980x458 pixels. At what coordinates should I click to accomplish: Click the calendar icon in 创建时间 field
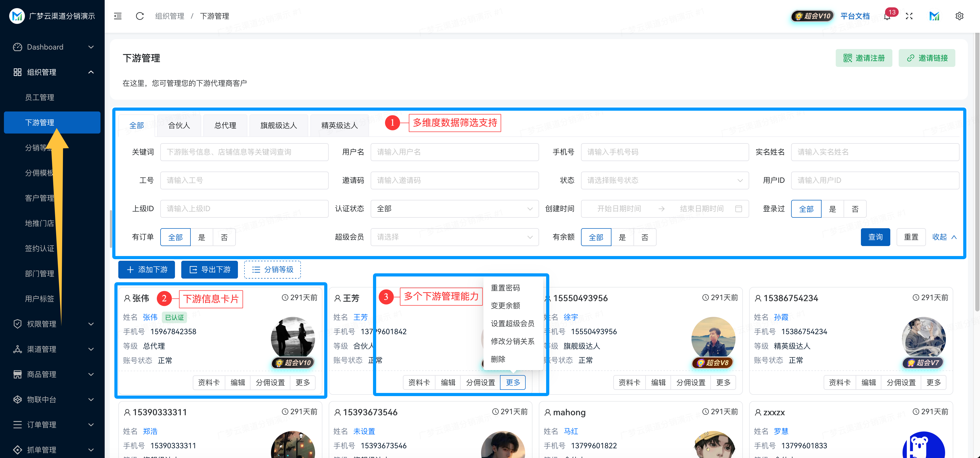(x=738, y=209)
